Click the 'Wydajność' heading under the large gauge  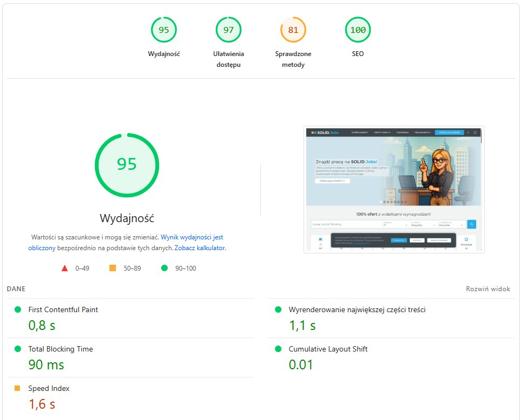point(127,218)
